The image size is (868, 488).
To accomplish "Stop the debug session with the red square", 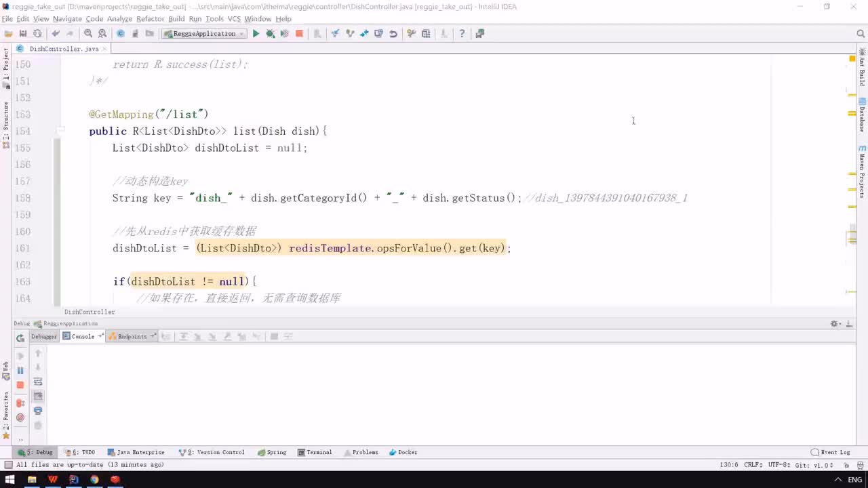I will [20, 385].
